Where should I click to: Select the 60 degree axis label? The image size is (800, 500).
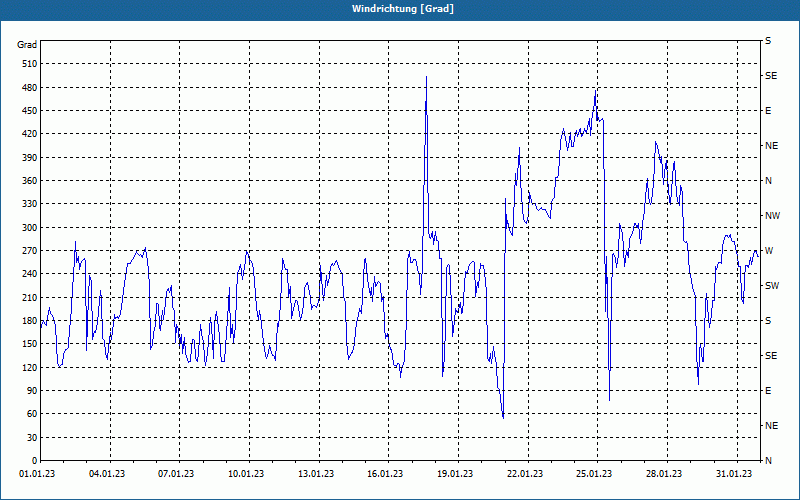(32, 414)
